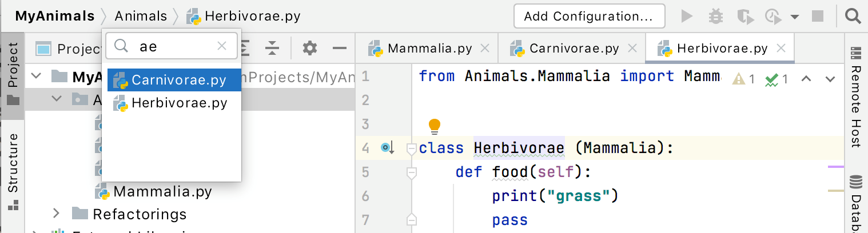Toggle the Structure tool window sidebar tab

13,170
